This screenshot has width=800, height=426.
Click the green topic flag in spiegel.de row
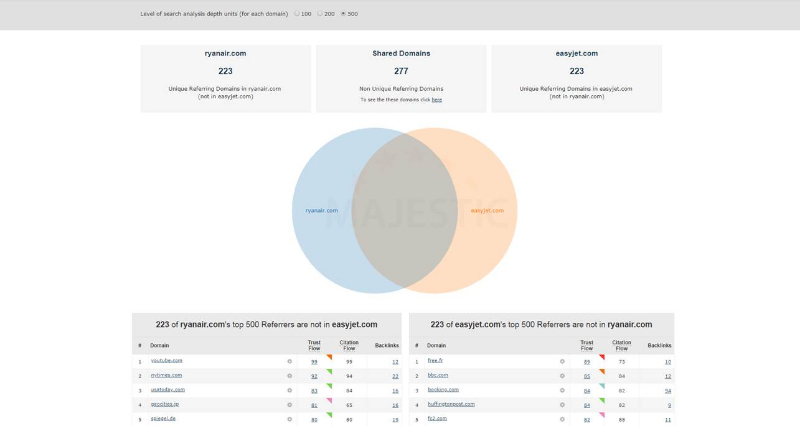click(x=330, y=415)
